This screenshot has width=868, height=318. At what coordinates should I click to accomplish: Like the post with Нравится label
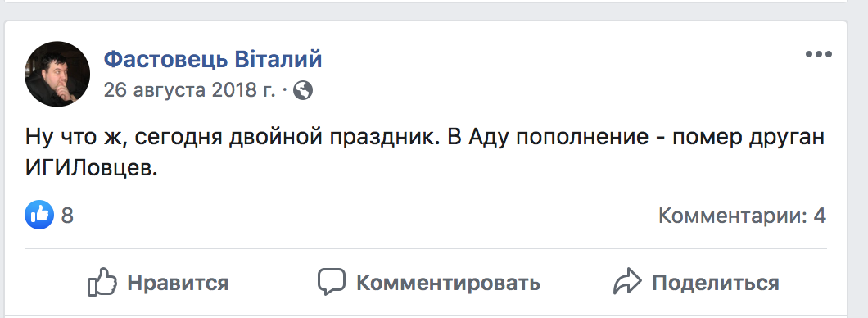tap(178, 283)
